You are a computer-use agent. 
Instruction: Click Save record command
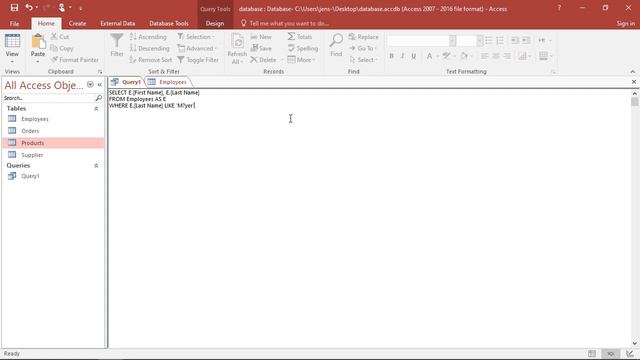coord(261,48)
